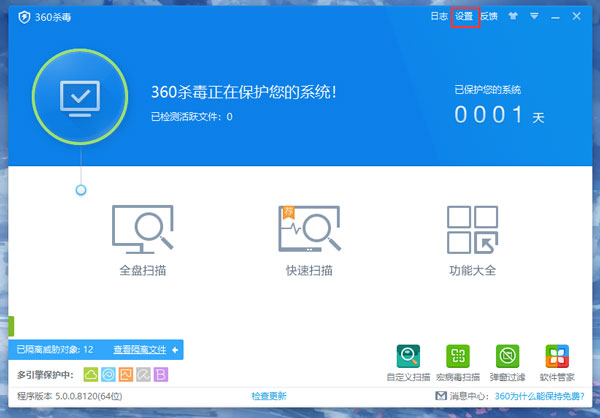Viewport: 600px width, 418px height.
Task: Click the 多引擎保护中: label
Action: [45, 375]
